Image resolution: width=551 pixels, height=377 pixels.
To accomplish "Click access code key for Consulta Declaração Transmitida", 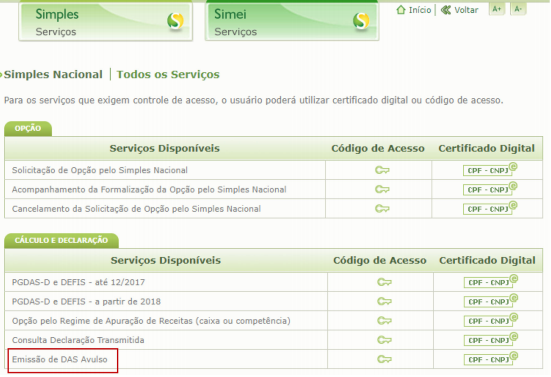I will [x=384, y=340].
